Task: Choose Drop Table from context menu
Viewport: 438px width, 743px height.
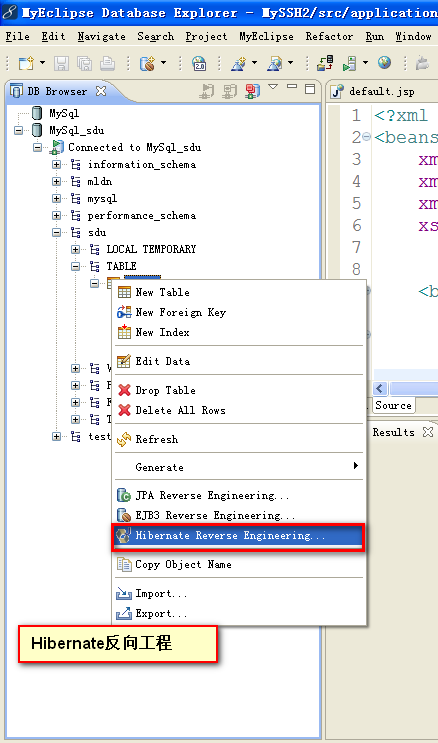Action: (239, 390)
